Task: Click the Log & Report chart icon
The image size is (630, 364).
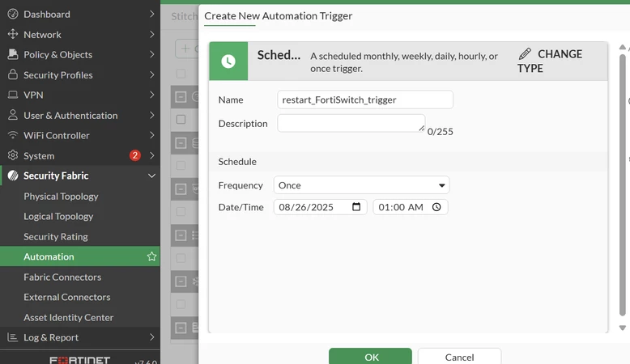Action: click(x=13, y=337)
